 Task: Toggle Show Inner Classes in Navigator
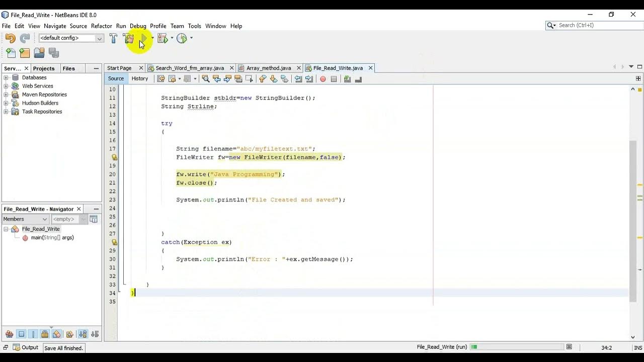coord(57,334)
